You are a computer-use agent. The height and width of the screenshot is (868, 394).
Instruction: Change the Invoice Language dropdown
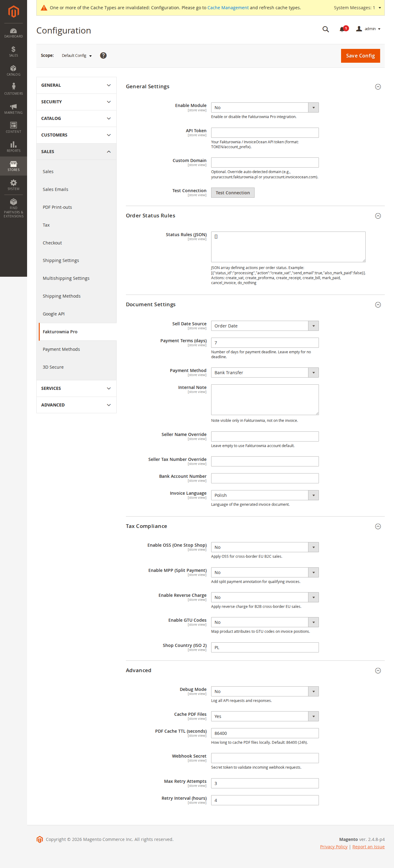click(264, 495)
